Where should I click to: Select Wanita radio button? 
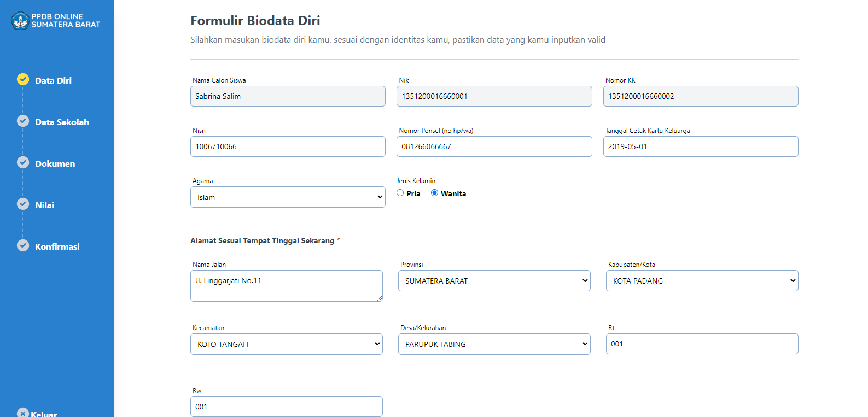coord(435,193)
